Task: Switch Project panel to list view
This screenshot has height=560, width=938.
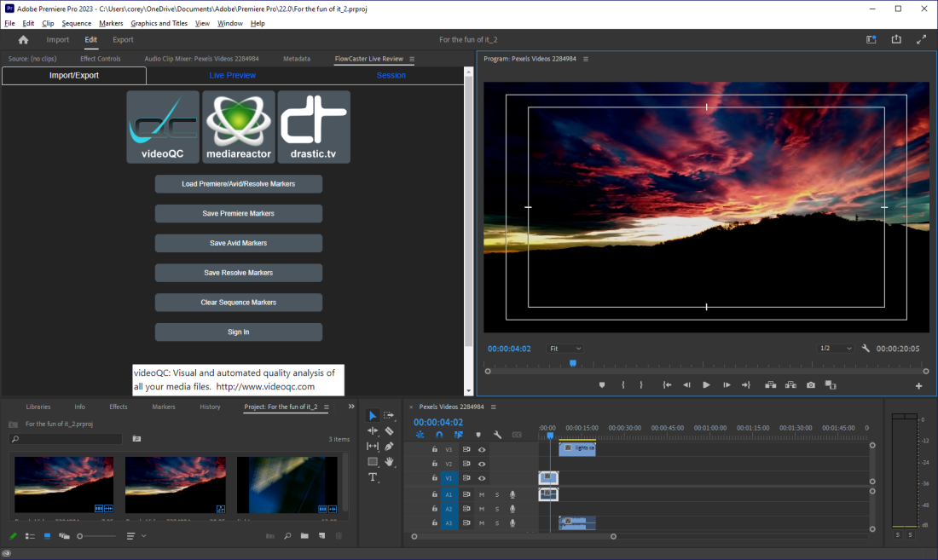Action: (30, 536)
